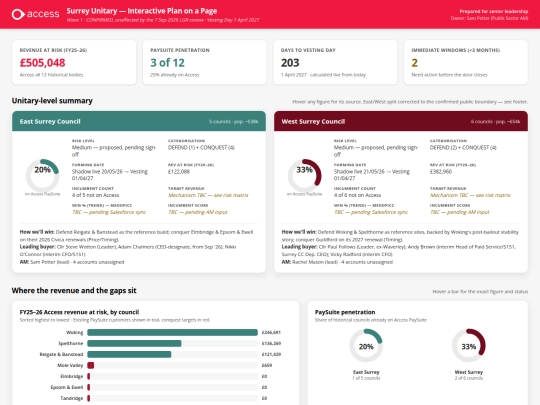The height and width of the screenshot is (405, 540).
Task: Click the 203 days to vesting value
Action: click(290, 63)
